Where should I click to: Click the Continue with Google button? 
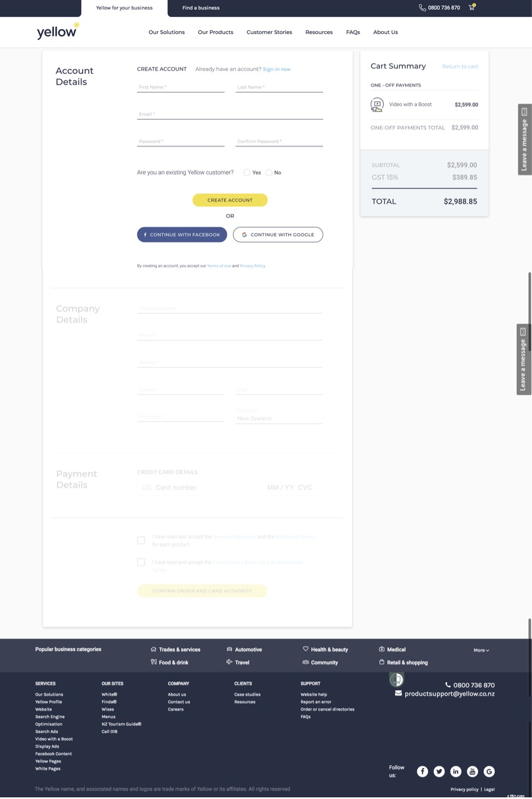[277, 234]
